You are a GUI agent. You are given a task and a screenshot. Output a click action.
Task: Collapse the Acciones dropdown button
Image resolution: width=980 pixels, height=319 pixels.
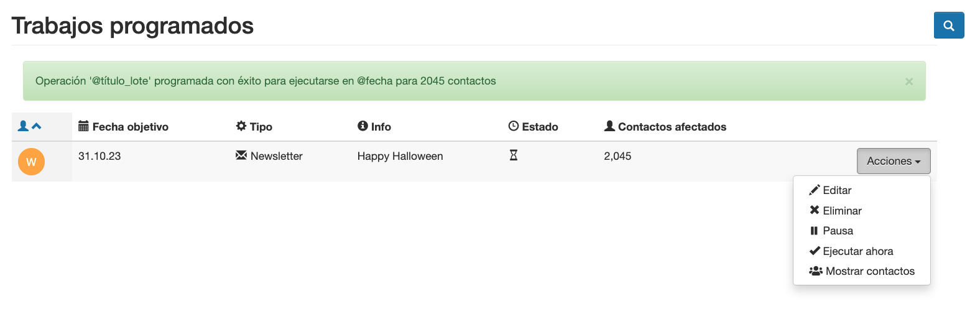(893, 161)
